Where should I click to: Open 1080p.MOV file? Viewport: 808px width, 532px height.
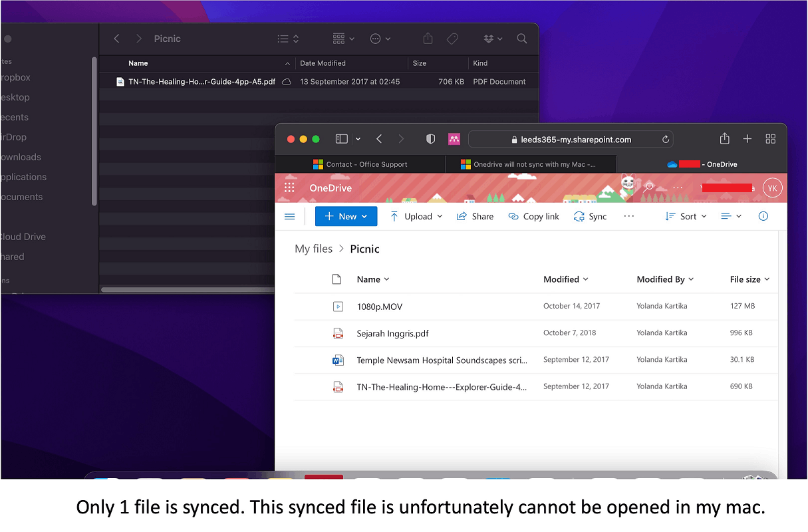380,307
